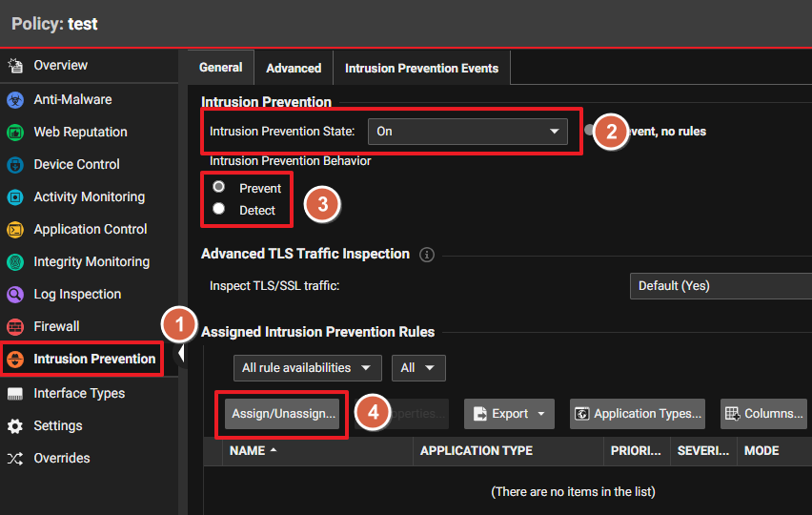
Task: Expand the Inspect TLS/SSL traffic dropdown
Action: 720,285
